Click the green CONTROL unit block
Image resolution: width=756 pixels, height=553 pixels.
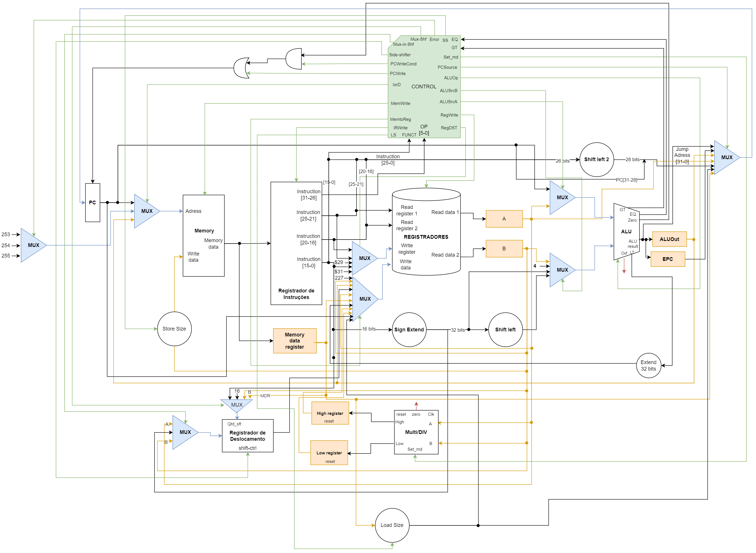424,87
